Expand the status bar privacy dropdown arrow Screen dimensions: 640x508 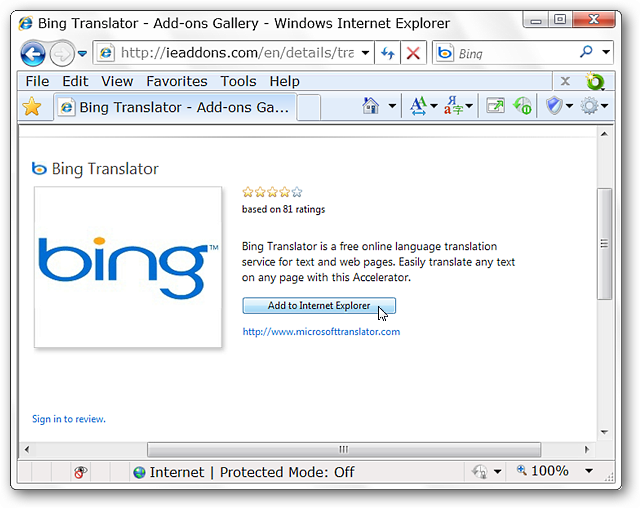coord(497,472)
